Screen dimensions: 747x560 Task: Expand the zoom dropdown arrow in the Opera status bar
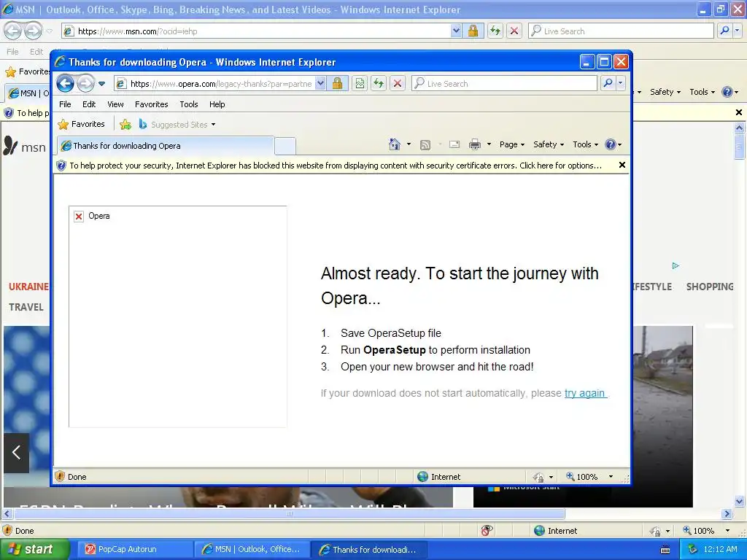tap(611, 477)
